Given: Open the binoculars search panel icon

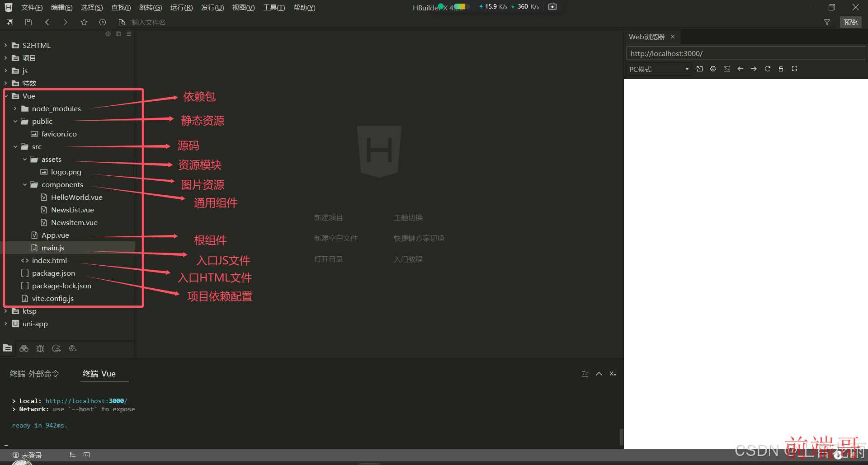Looking at the screenshot, I should click(x=24, y=348).
